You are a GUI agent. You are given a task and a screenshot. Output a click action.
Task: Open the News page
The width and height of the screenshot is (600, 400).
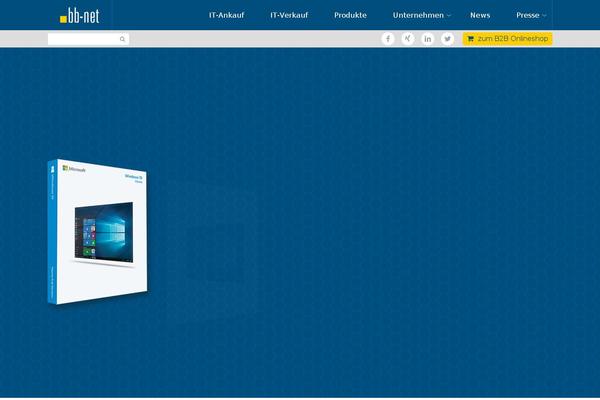[480, 15]
